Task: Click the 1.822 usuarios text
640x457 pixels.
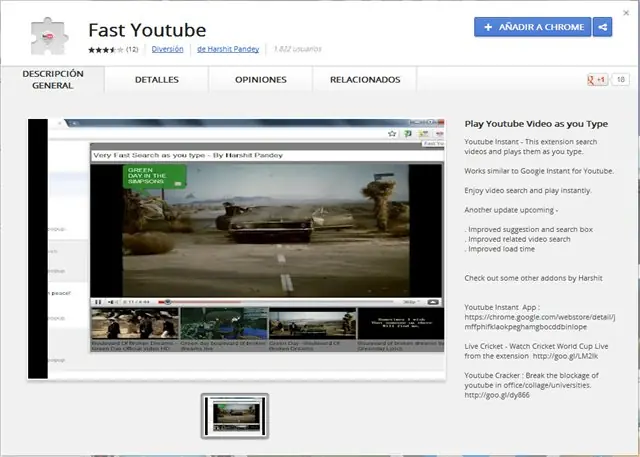Action: point(297,49)
